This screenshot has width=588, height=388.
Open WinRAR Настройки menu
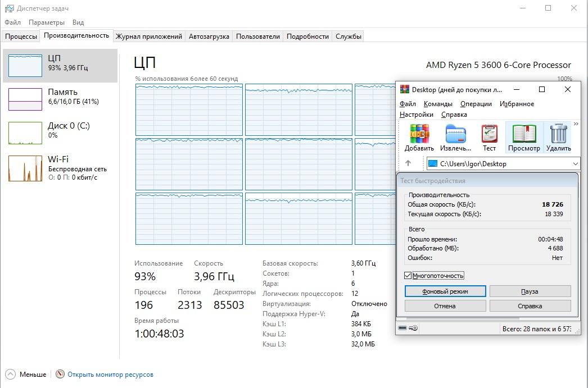(x=416, y=115)
